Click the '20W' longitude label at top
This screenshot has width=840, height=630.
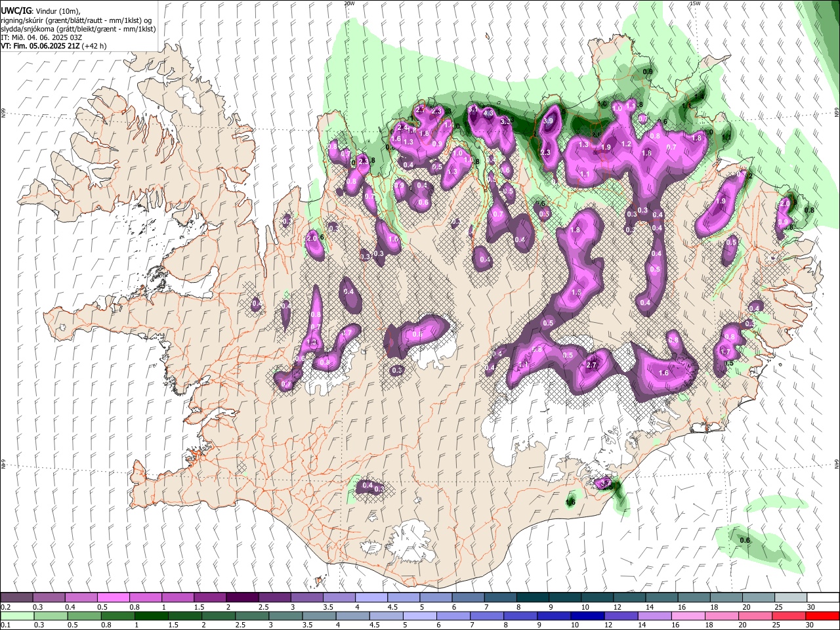click(349, 3)
